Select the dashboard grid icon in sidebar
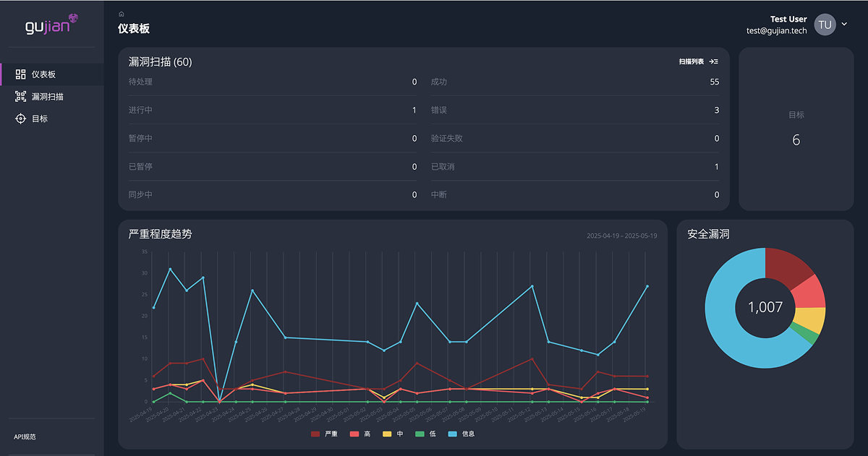Screen dimensions: 868x456 [x=20, y=74]
